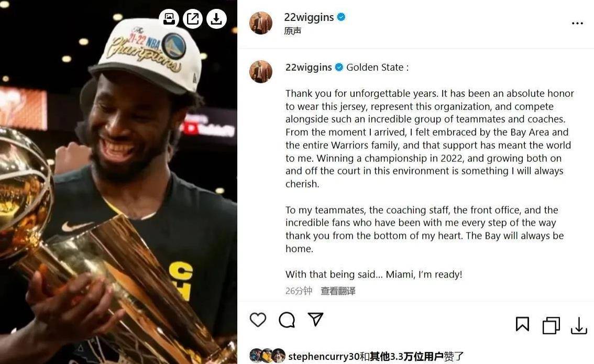
Task: Save post with bookmark icon
Action: [522, 324]
